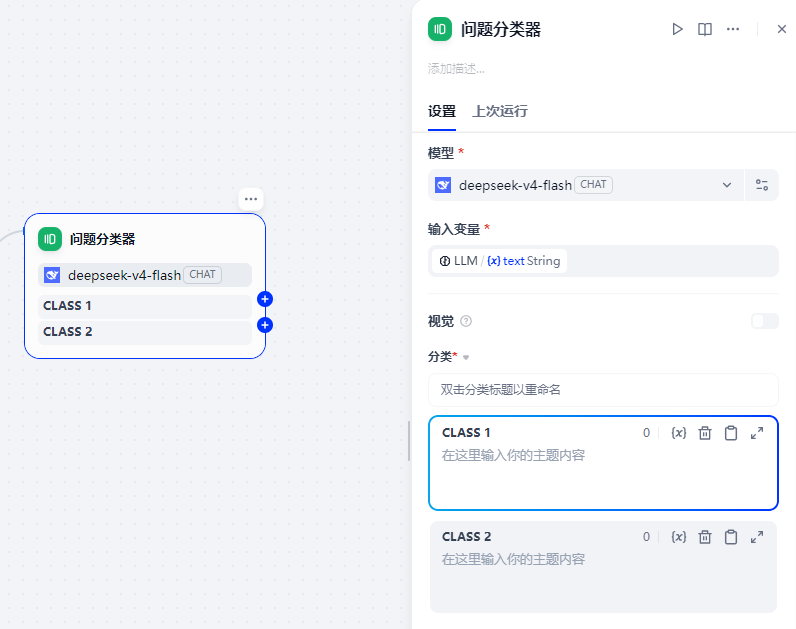Close the 问题分类器 settings panel

[x=782, y=29]
